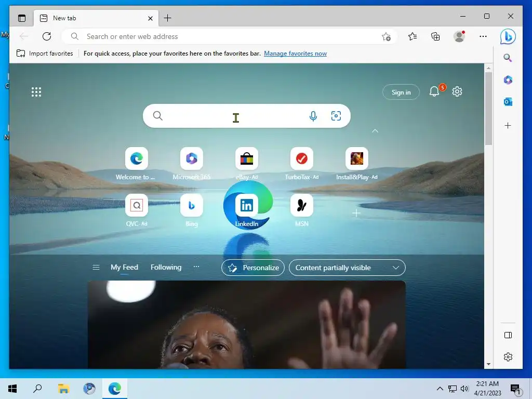
Task: Open the Collections icon
Action: click(435, 36)
